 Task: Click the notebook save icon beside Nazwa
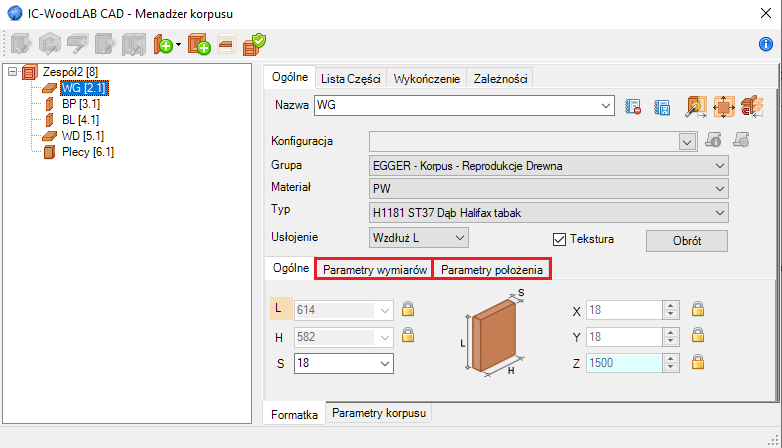click(x=661, y=106)
